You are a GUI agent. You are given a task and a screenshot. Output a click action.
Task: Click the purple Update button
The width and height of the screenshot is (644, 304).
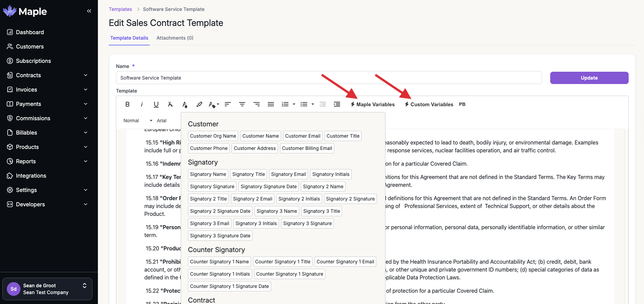[x=589, y=78]
